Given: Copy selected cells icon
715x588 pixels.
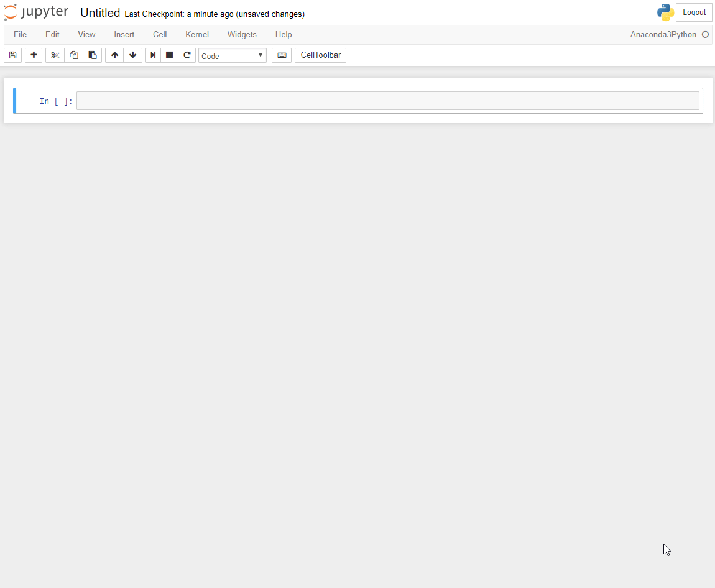Looking at the screenshot, I should (x=73, y=55).
